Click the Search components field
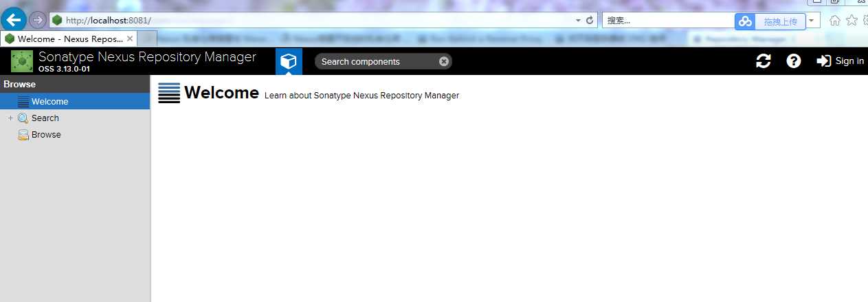868x302 pixels. (x=383, y=61)
